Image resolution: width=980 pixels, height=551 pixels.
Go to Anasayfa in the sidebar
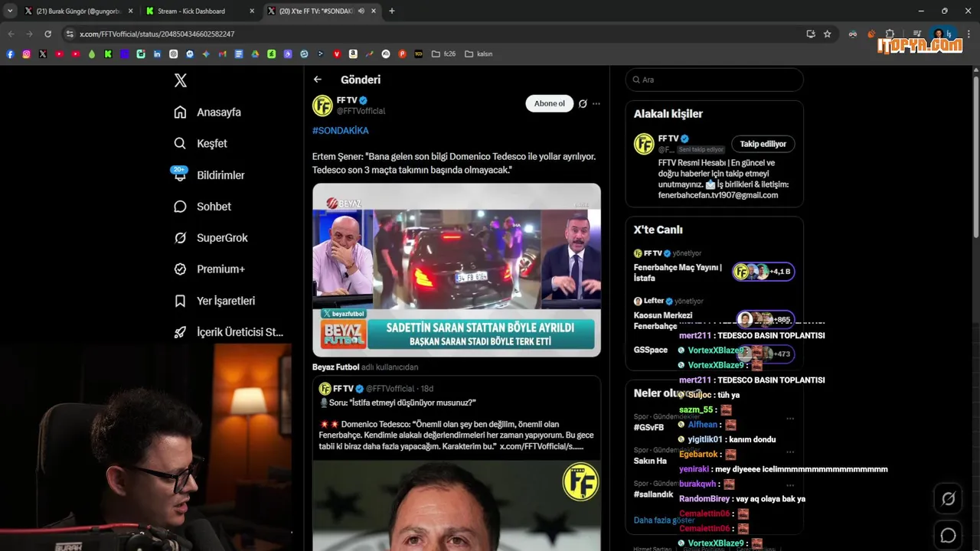[x=207, y=112]
